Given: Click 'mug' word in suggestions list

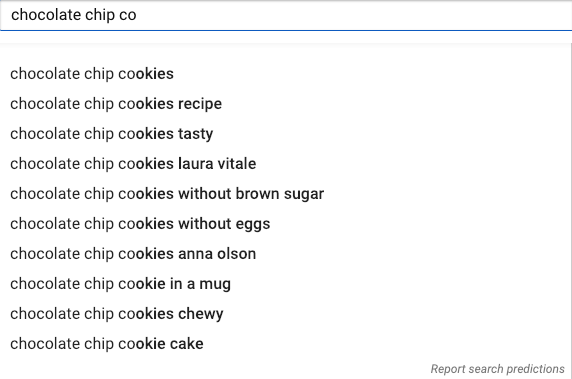Looking at the screenshot, I should tap(215, 285).
